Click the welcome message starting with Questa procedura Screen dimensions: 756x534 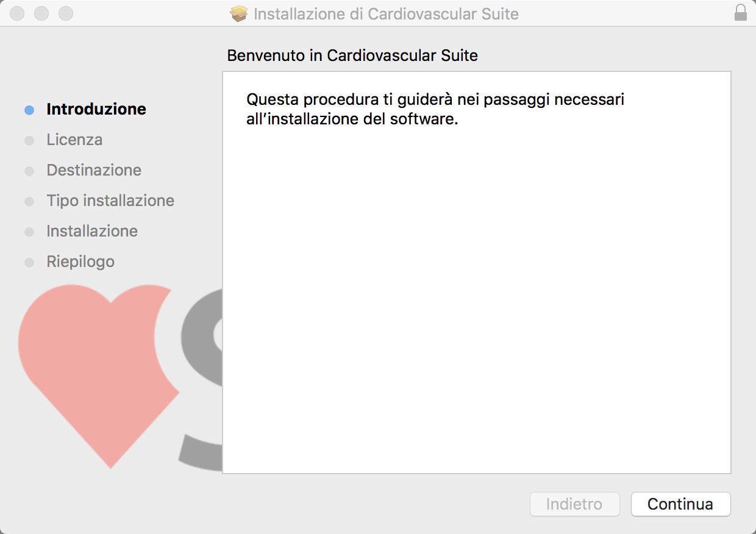435,109
